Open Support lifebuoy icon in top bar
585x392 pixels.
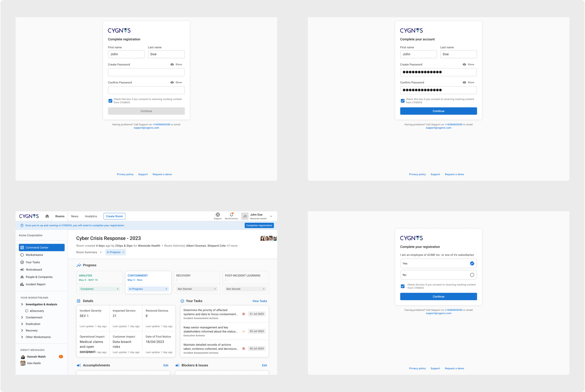point(218,214)
